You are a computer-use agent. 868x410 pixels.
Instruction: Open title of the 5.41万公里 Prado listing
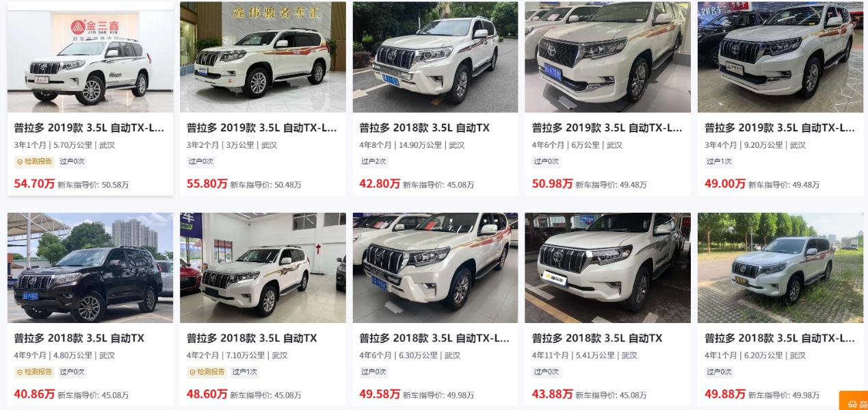[x=597, y=338]
